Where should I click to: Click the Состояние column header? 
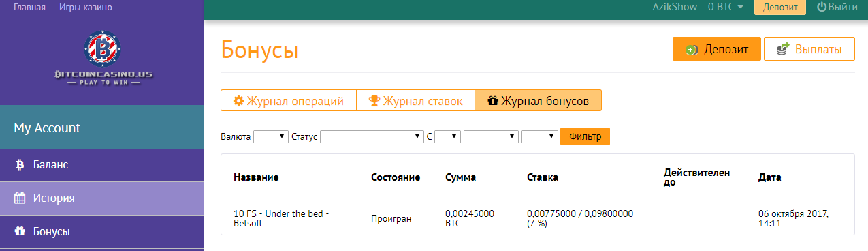coord(396,177)
